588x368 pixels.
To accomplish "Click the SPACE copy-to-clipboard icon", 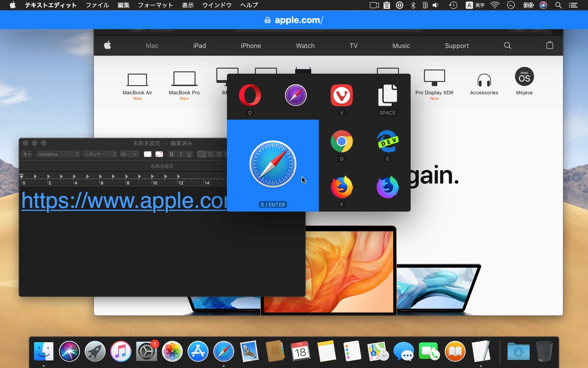I will click(x=387, y=94).
